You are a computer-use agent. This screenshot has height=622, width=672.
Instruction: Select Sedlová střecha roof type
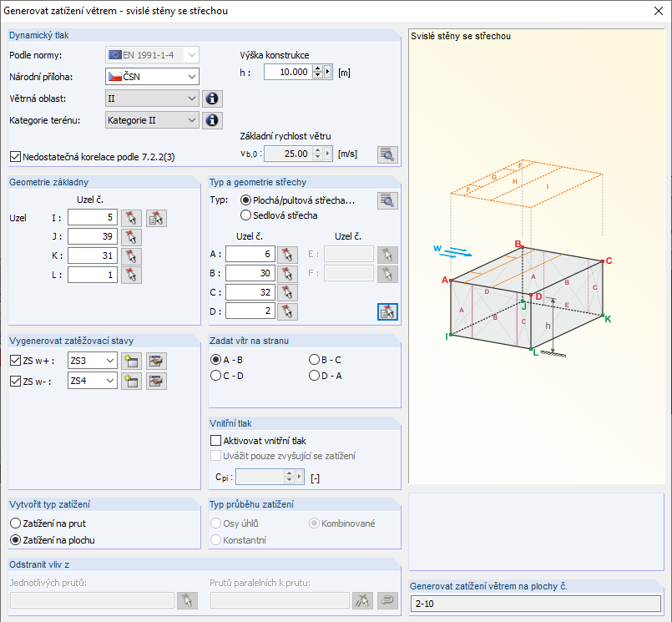(245, 215)
